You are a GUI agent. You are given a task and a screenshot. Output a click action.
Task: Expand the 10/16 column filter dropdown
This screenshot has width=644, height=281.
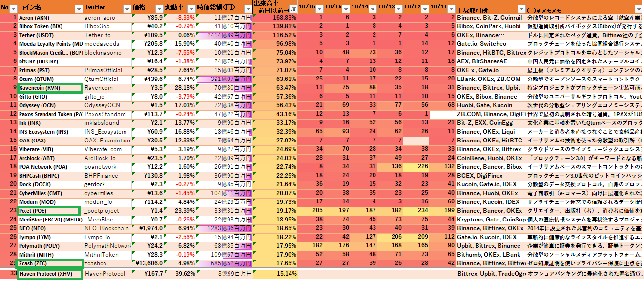pyautogui.click(x=319, y=9)
